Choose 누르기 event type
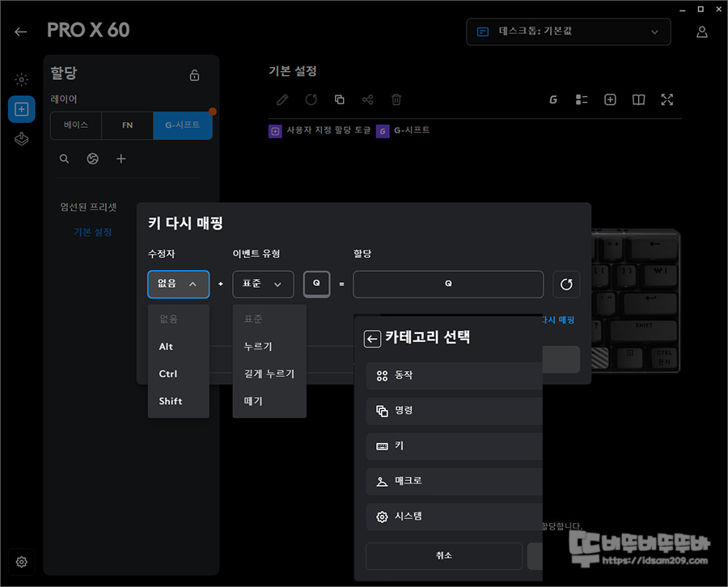Viewport: 728px width, 587px height. (x=269, y=347)
